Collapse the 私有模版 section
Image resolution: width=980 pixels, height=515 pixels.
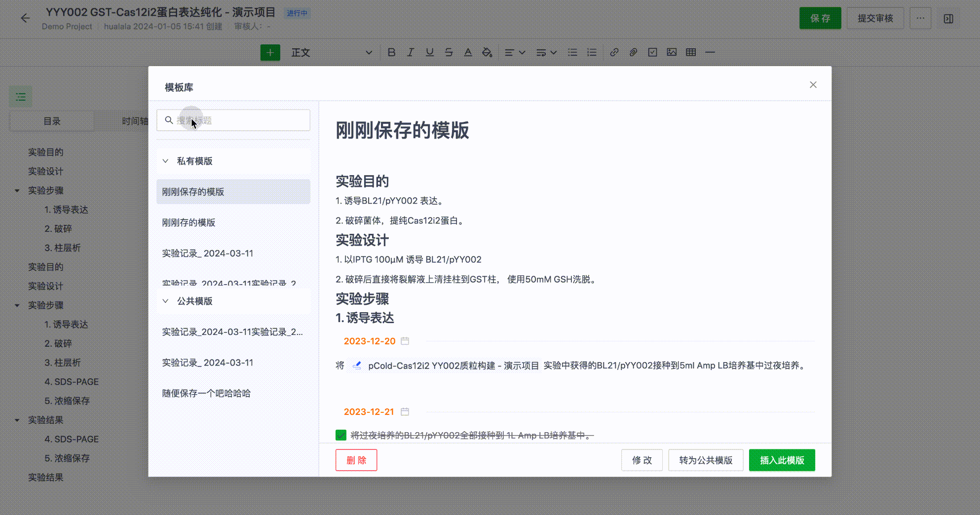166,161
